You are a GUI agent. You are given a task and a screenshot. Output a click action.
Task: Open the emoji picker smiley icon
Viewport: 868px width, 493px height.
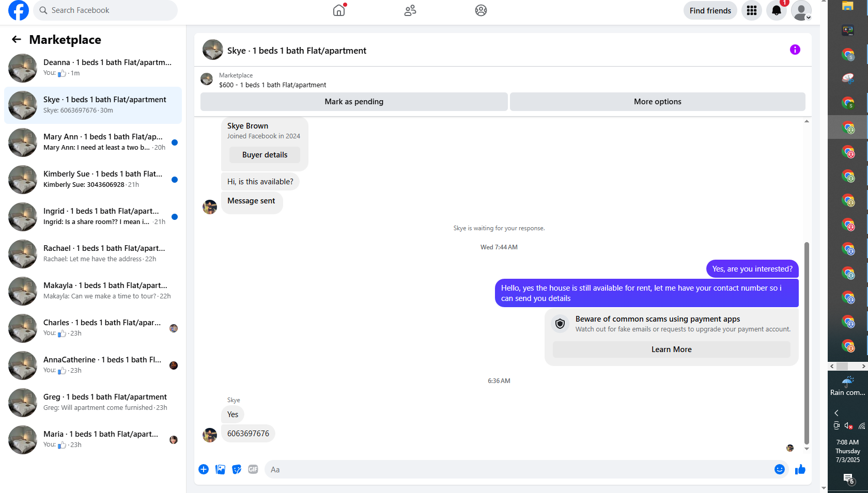tap(780, 469)
